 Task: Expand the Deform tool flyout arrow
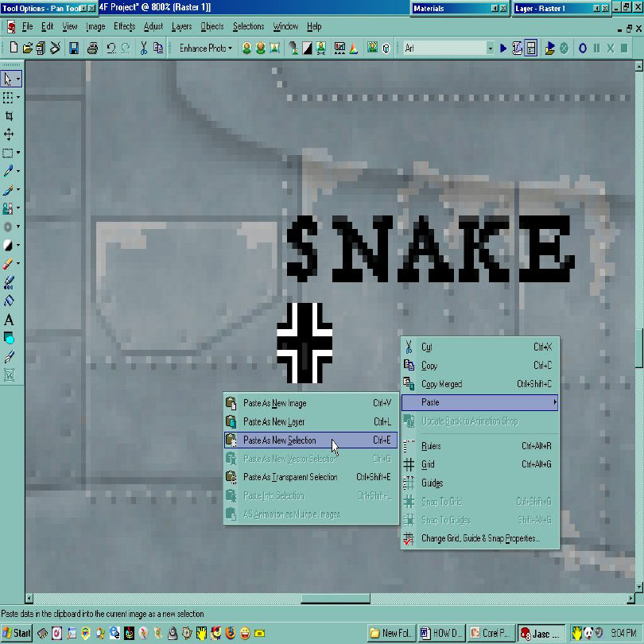click(x=18, y=98)
